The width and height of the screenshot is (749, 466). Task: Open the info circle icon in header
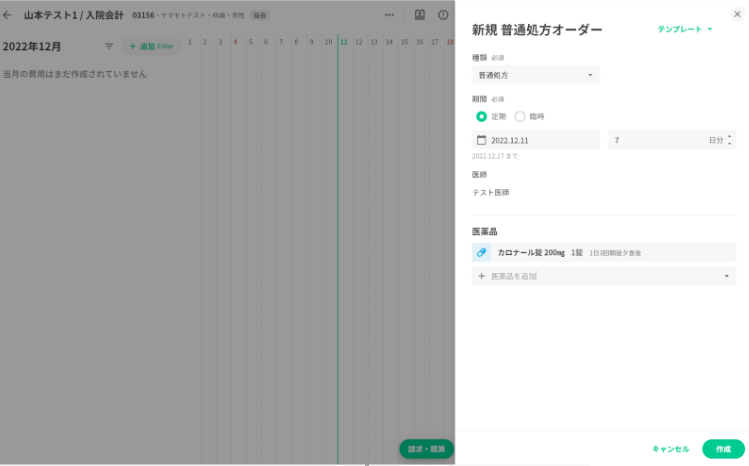(x=443, y=15)
